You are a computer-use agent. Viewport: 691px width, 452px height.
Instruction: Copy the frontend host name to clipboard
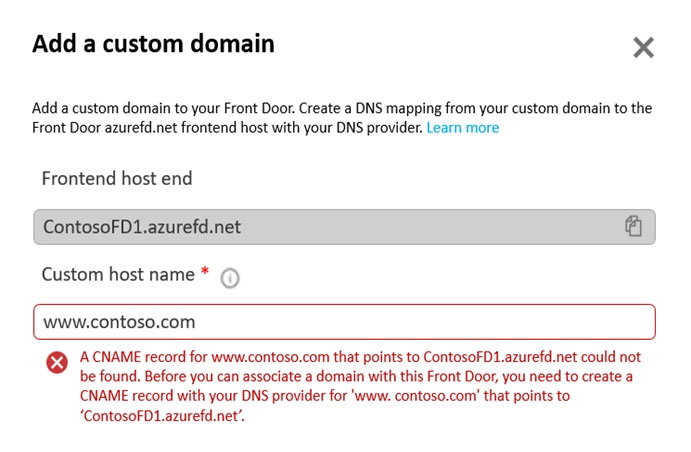(633, 226)
